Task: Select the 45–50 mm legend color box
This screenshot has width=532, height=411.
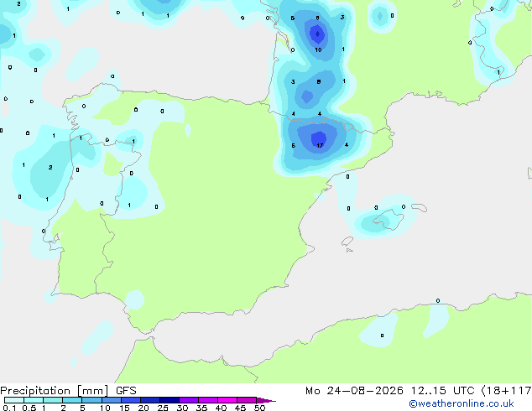Action: pos(247,400)
